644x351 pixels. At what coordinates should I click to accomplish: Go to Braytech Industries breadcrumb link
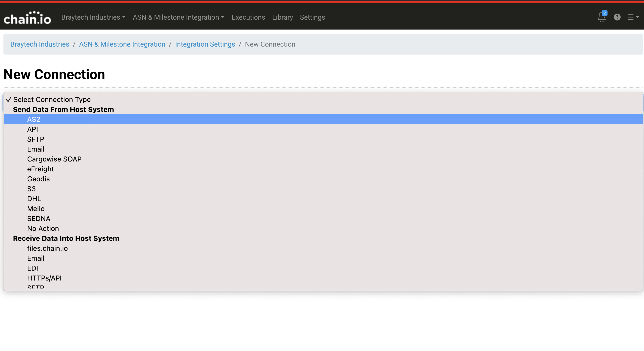pyautogui.click(x=40, y=44)
